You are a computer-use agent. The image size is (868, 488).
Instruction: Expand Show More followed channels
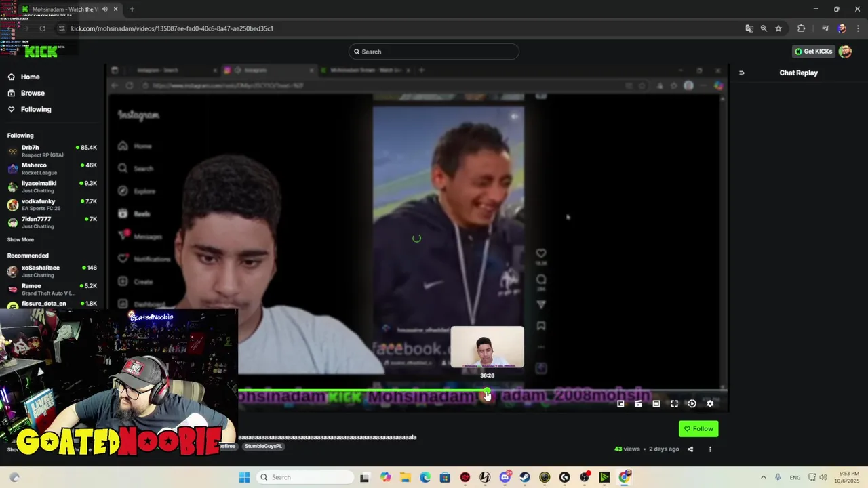20,239
